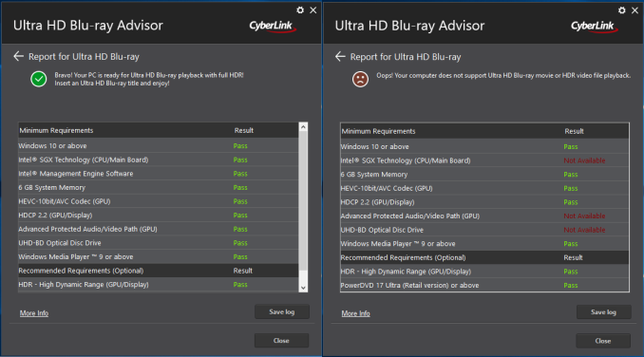The image size is (644, 357).
Task: Click Save log in right window
Action: (603, 312)
